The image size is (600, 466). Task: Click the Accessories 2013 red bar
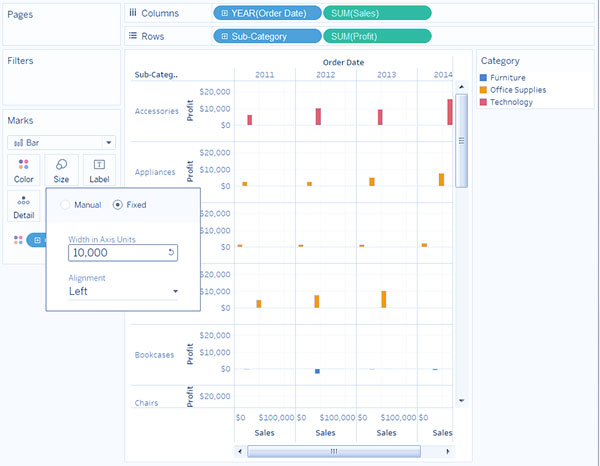[380, 117]
